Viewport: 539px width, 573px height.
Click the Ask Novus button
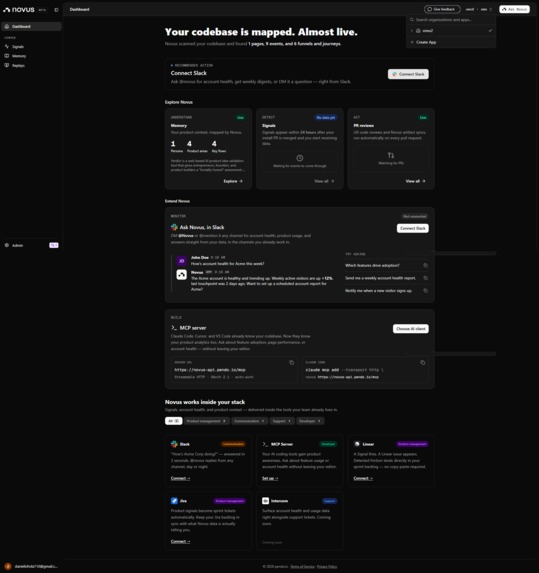click(x=515, y=9)
